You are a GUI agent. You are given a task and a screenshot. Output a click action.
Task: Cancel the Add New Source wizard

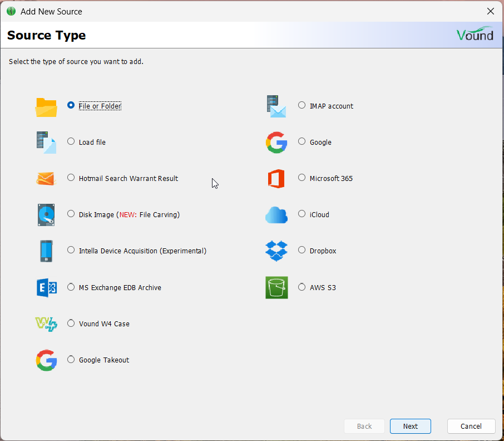coord(471,426)
